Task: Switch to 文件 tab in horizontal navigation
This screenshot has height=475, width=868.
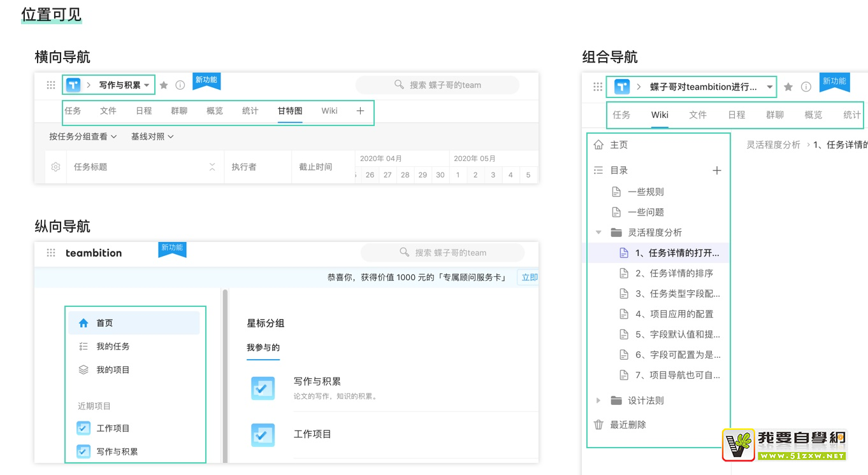Action: click(108, 111)
